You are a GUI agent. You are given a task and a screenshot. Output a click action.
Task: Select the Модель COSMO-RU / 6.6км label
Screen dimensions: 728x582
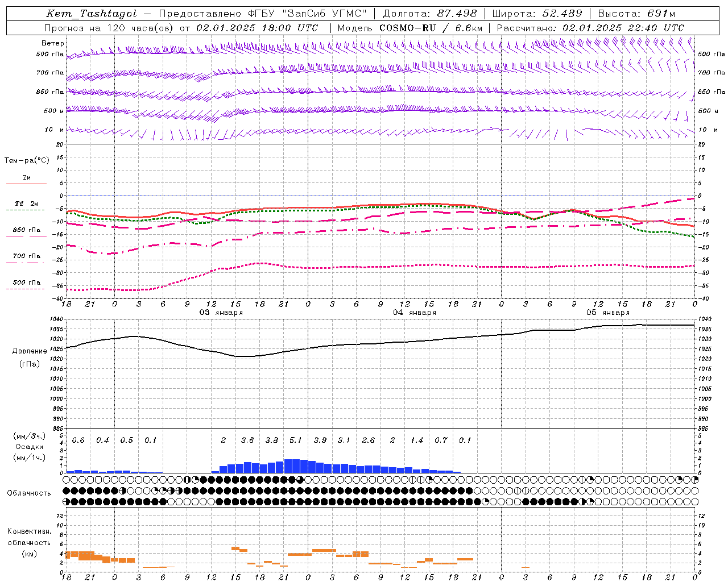point(409,28)
